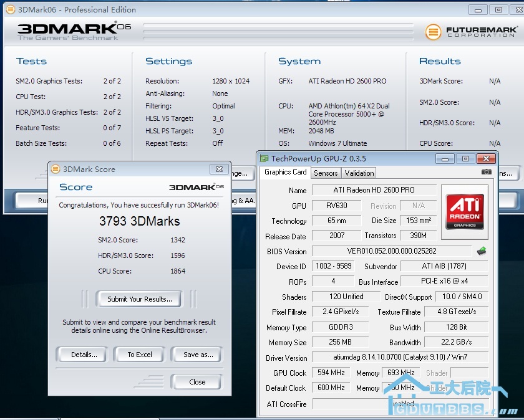This screenshot has height=420, width=524.
Task: Close the GPU-Z window
Action: coord(486,158)
